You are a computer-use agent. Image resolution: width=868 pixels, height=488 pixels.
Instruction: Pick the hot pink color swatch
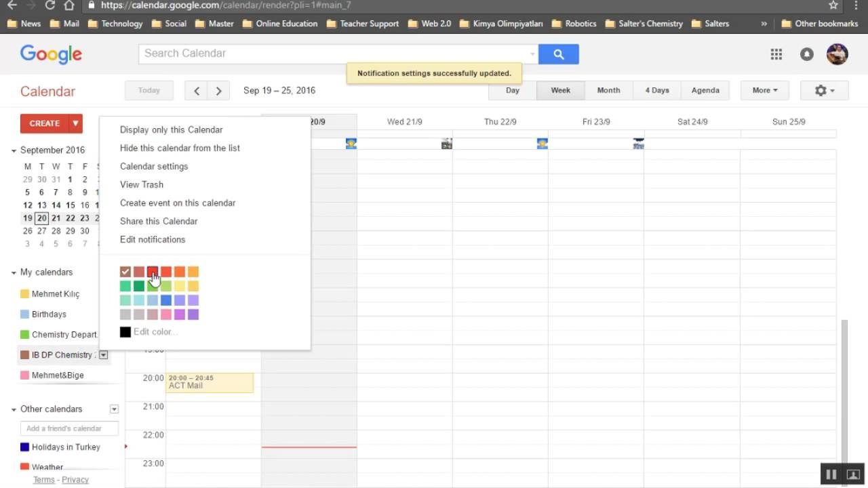pyautogui.click(x=166, y=314)
